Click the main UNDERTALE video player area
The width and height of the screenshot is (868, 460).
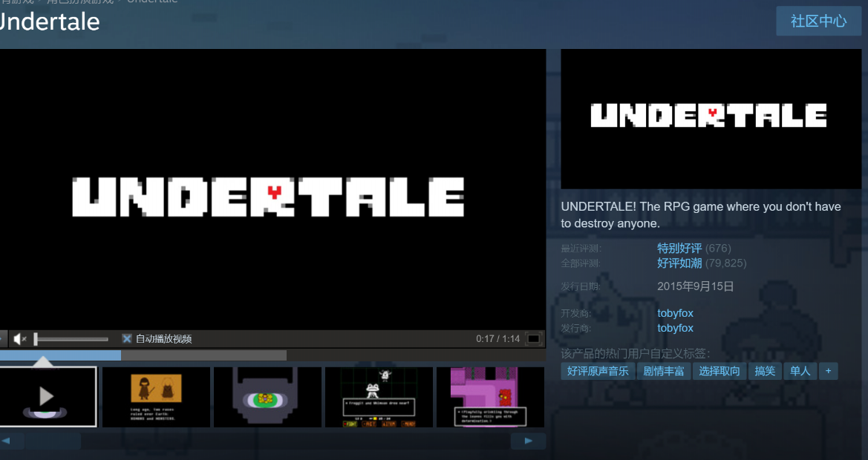(273, 189)
